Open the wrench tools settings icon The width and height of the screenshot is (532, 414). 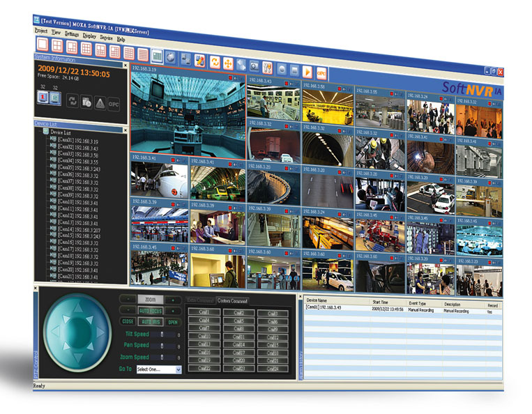point(267,68)
